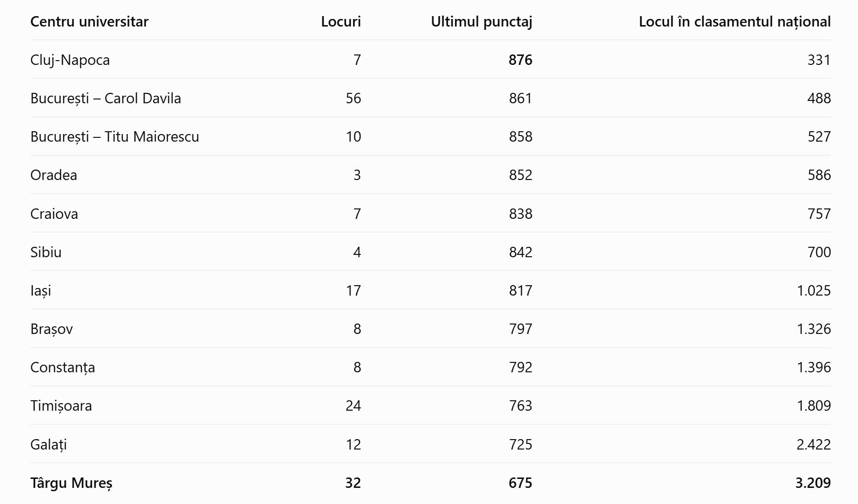The height and width of the screenshot is (504, 858).
Task: Select the Cluj-Napoca row name
Action: point(70,60)
